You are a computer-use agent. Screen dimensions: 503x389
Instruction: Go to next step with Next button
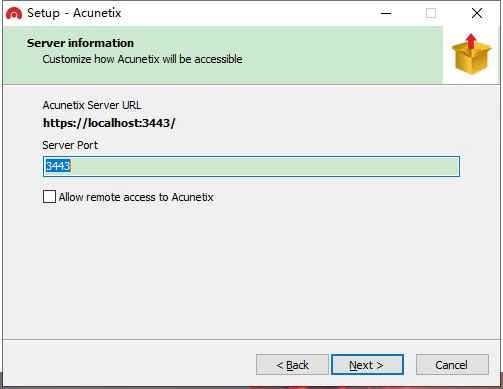(x=367, y=365)
